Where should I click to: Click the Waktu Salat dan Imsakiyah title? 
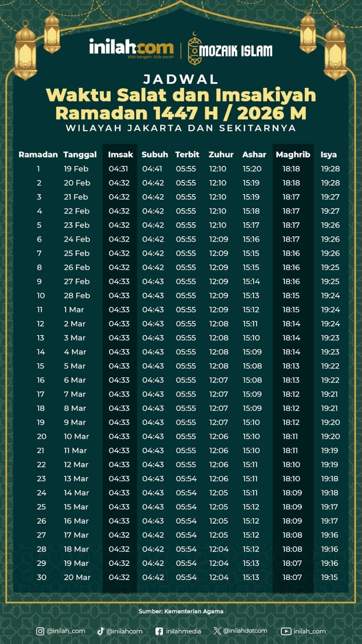point(181,95)
